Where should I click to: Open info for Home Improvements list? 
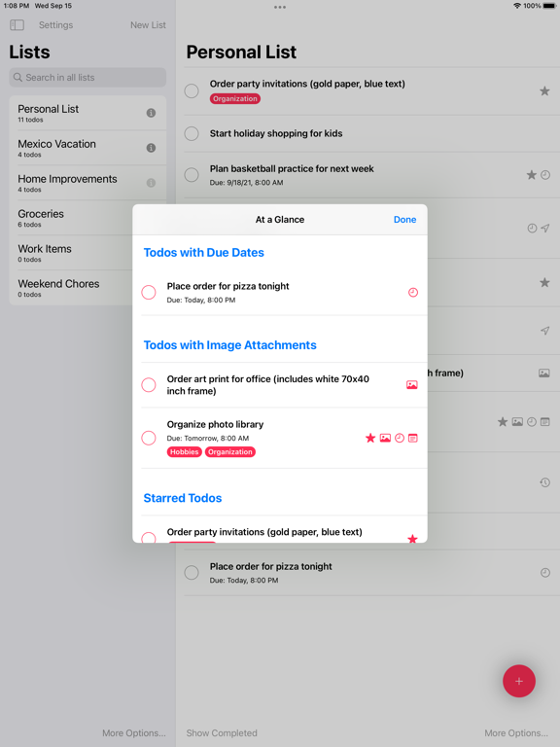coord(151,183)
